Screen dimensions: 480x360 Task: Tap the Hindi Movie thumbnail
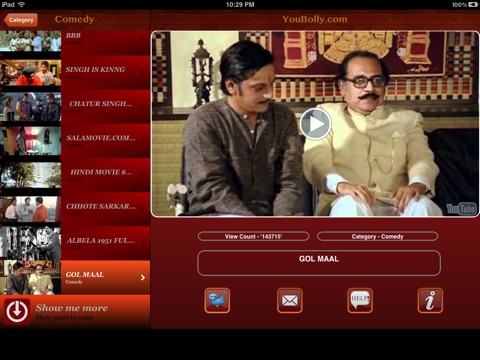(x=30, y=175)
